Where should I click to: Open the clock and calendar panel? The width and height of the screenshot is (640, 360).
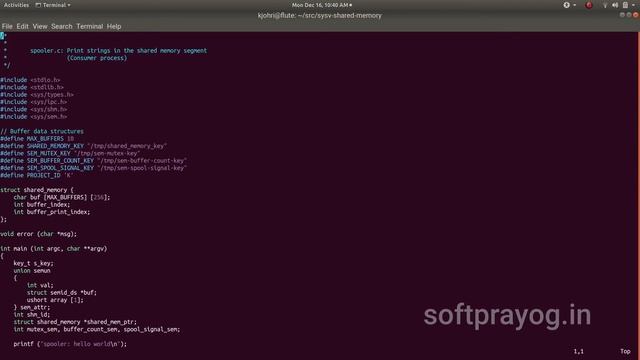click(x=322, y=5)
